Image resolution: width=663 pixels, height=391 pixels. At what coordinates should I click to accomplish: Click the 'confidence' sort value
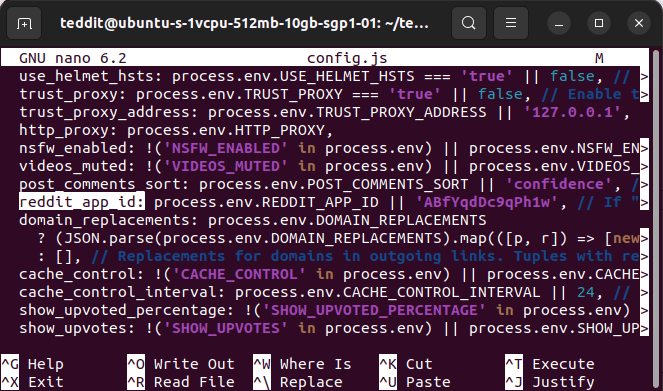tap(559, 184)
